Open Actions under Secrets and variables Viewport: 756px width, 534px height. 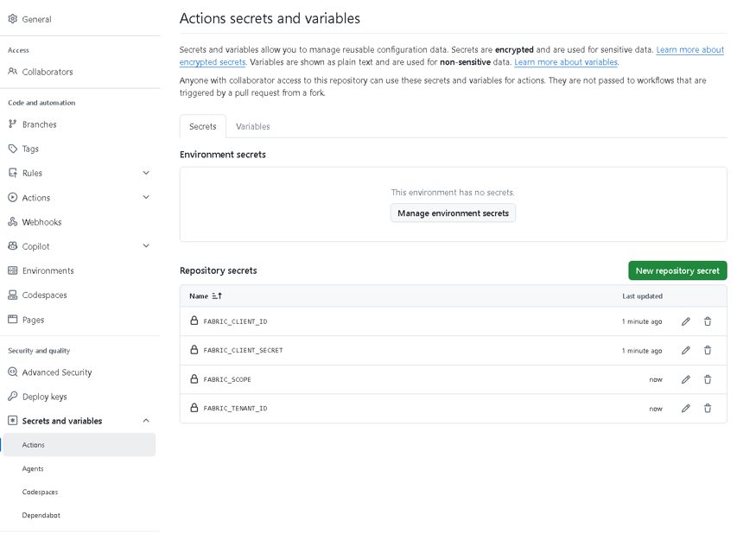(x=79, y=445)
